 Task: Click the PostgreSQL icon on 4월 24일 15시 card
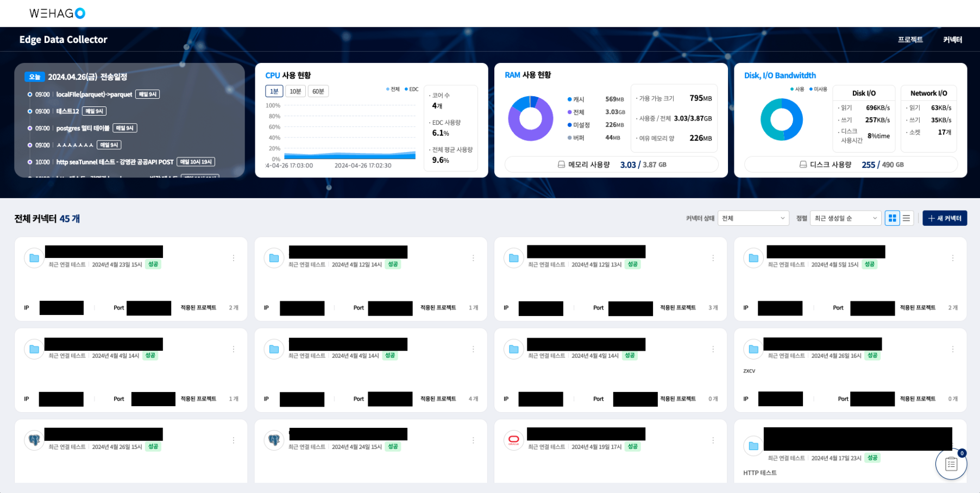coord(274,440)
